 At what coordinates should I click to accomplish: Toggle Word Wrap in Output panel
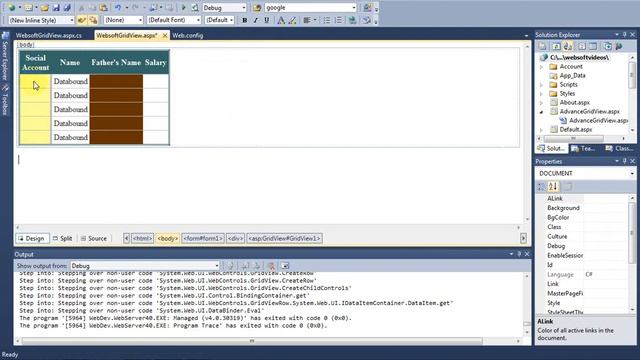coord(285,266)
